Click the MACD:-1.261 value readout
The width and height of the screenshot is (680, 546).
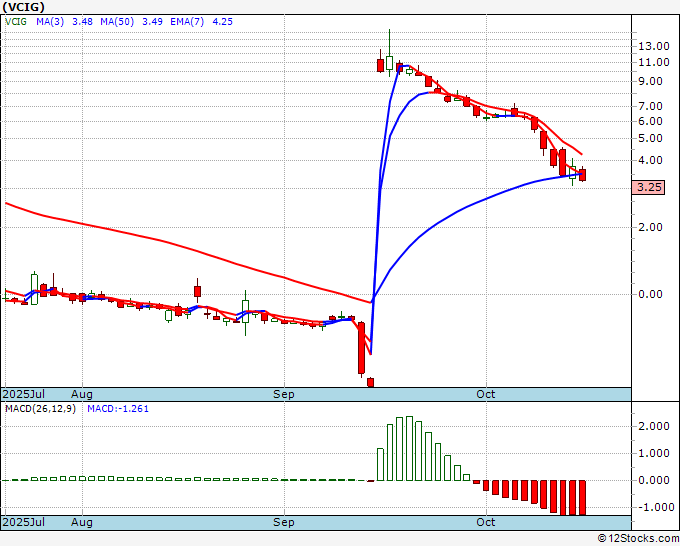tap(118, 409)
